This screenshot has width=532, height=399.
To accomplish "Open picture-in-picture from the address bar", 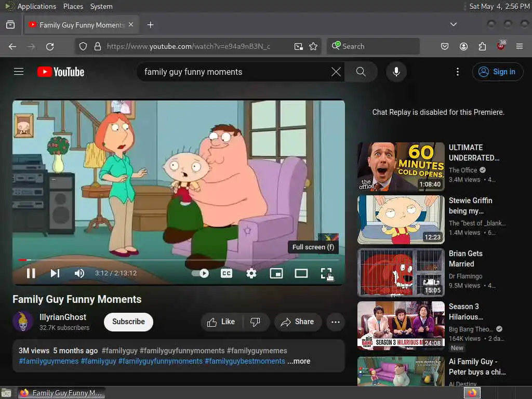I will pos(298,46).
